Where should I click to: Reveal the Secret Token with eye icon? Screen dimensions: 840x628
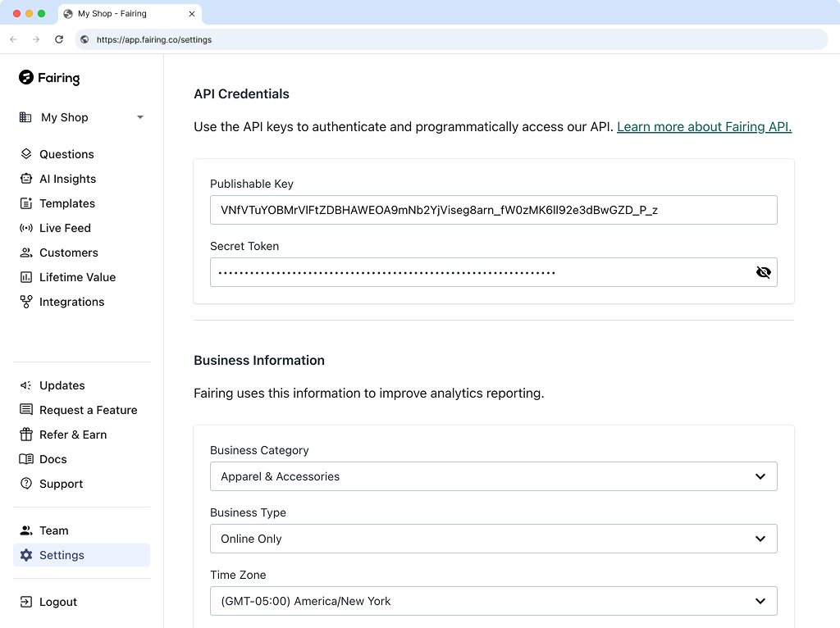763,272
